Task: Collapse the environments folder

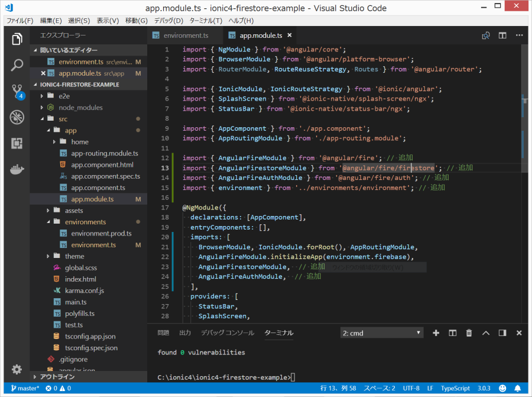Action: [x=48, y=222]
